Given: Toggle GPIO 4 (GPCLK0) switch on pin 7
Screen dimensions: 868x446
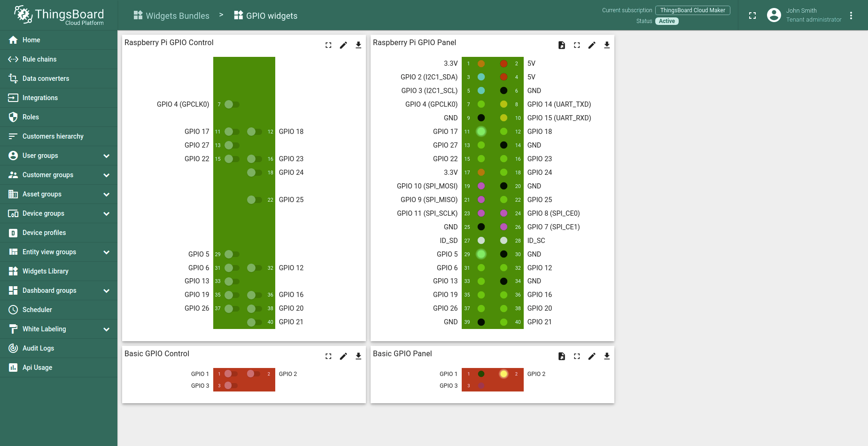Looking at the screenshot, I should tap(232, 104).
